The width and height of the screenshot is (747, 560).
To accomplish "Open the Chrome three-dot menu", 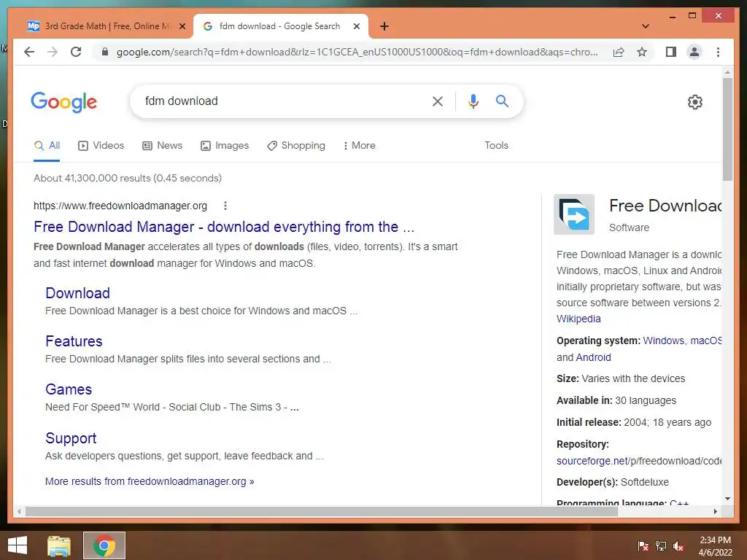I will [718, 52].
